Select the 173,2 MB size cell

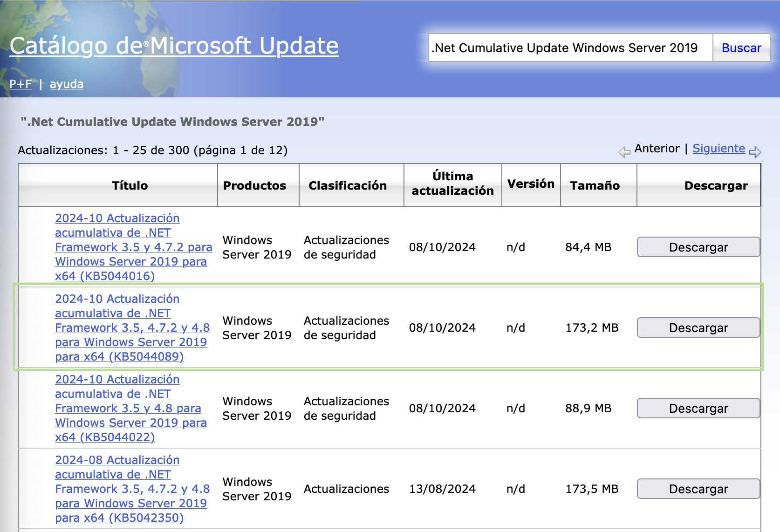coord(592,327)
